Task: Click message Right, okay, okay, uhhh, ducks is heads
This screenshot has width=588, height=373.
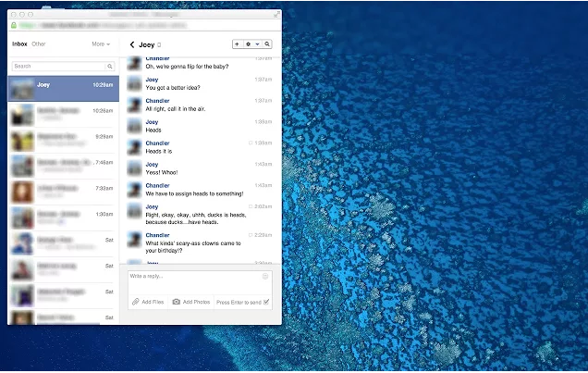Action: (x=196, y=218)
